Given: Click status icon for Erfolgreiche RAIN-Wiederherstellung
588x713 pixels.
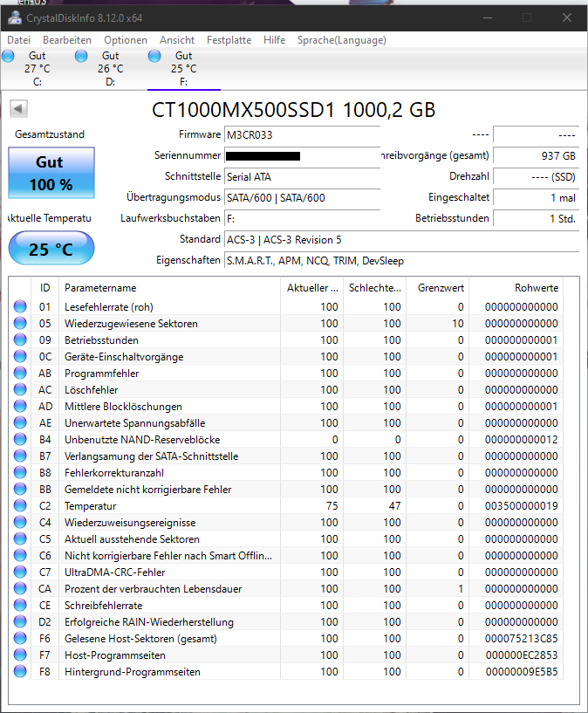Looking at the screenshot, I should tap(20, 621).
